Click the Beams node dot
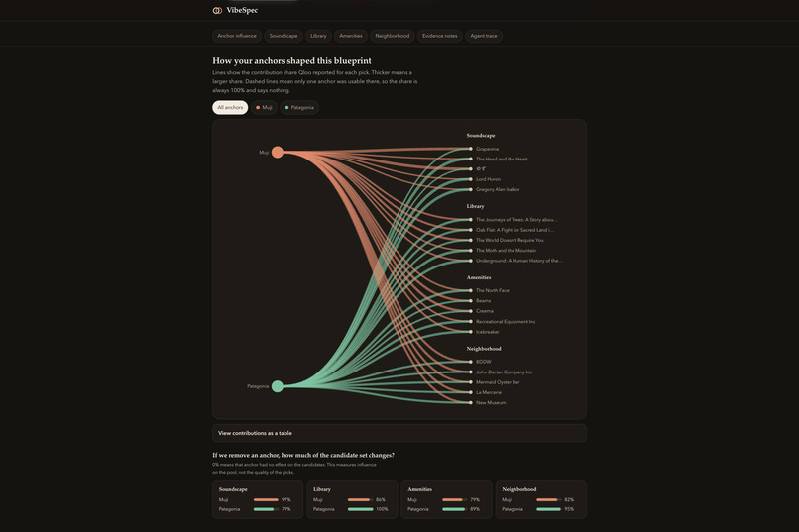Screen dimensions: 799x532 click(470, 301)
